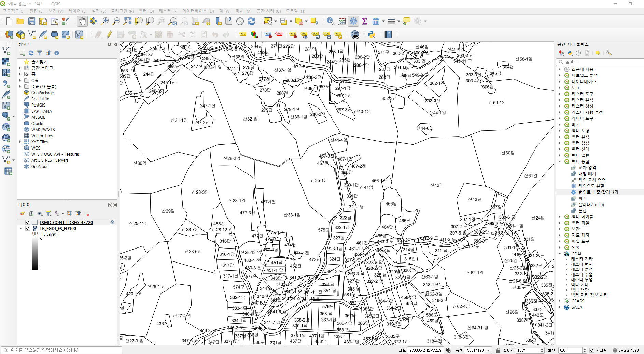
Task: Toggle visibility of TB_FGDI_FS_FD100 layer
Action: 28,228
